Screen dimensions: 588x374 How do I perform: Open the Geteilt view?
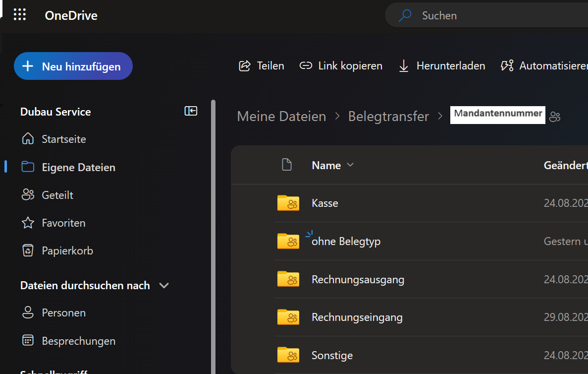[57, 195]
